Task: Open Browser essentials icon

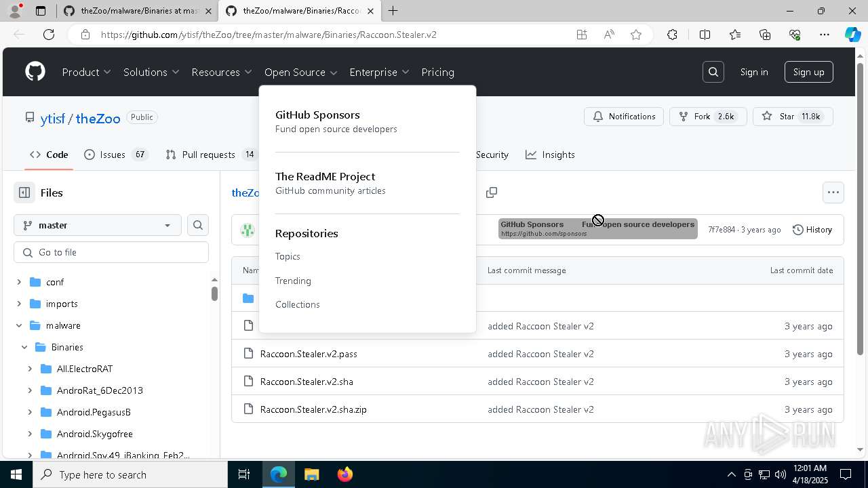Action: click(795, 35)
